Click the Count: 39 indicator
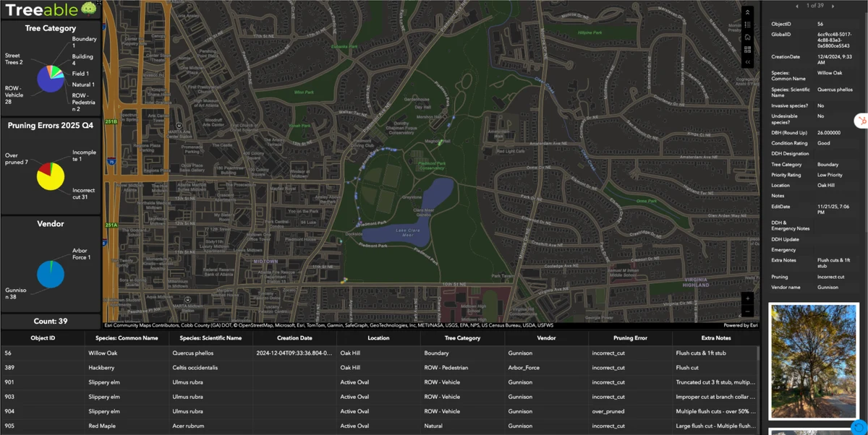The image size is (868, 435). 51,321
